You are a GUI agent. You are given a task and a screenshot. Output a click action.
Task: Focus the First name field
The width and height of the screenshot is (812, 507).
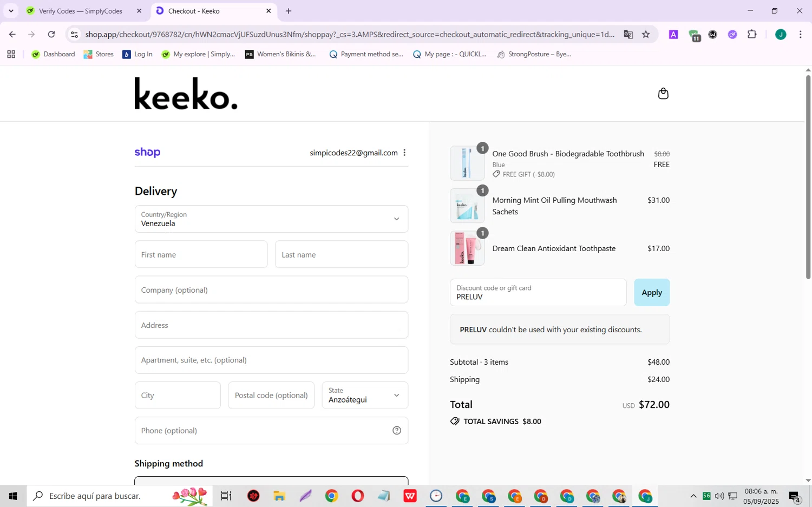[201, 254]
